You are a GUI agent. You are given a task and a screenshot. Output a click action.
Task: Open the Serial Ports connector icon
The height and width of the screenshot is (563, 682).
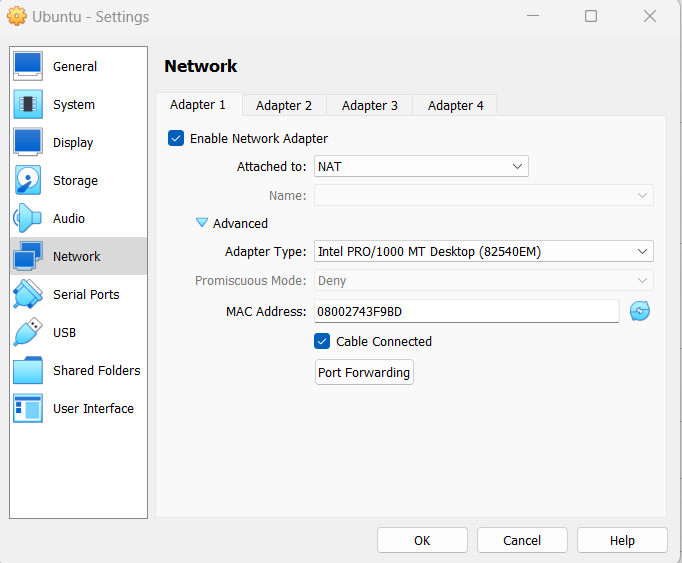(x=28, y=294)
